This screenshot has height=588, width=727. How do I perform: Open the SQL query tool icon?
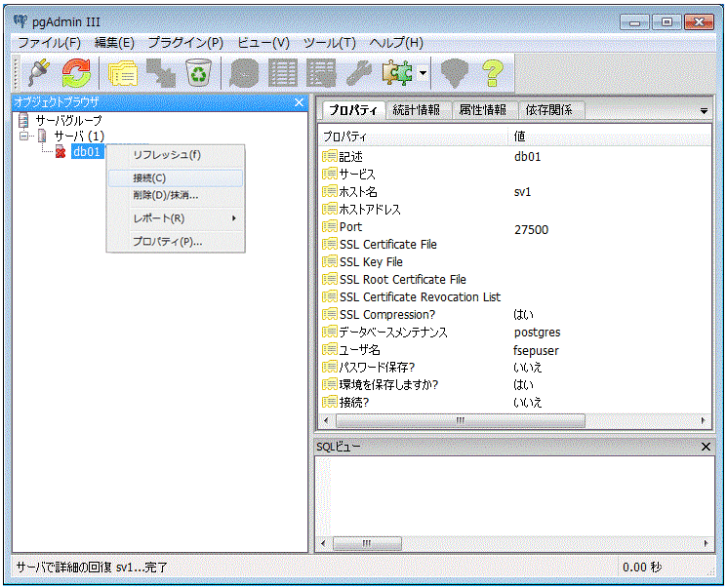(x=244, y=73)
